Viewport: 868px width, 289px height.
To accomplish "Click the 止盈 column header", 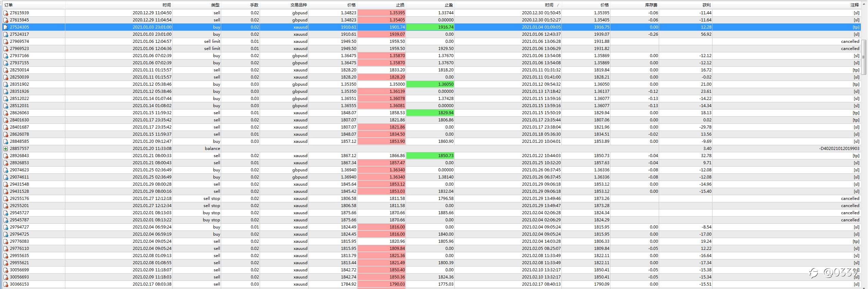I will click(430, 5).
